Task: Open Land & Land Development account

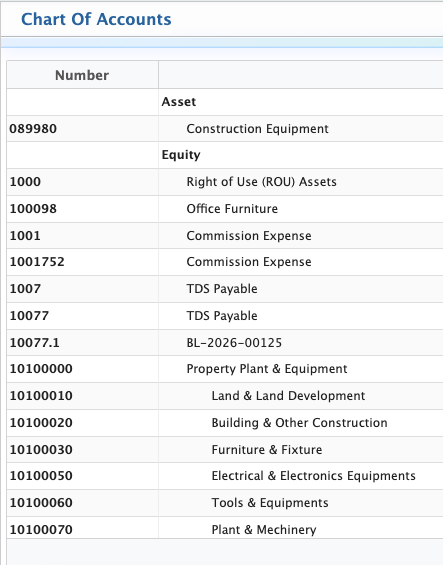Action: (x=288, y=396)
